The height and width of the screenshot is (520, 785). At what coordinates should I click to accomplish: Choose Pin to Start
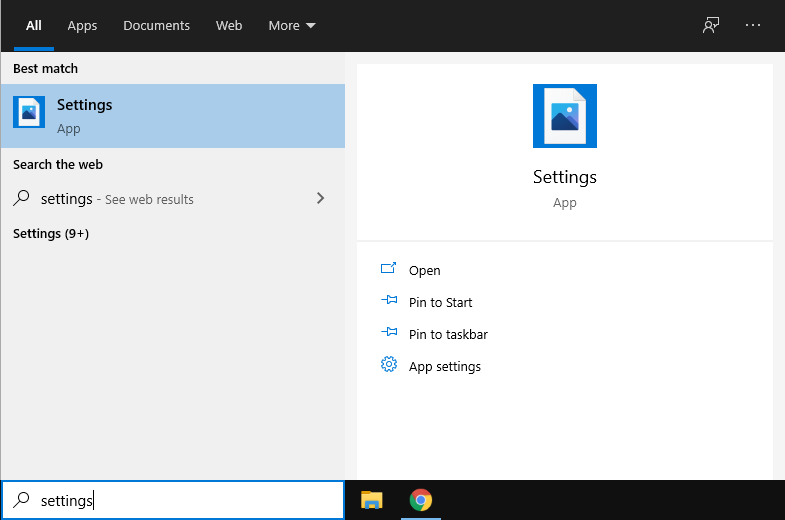440,302
